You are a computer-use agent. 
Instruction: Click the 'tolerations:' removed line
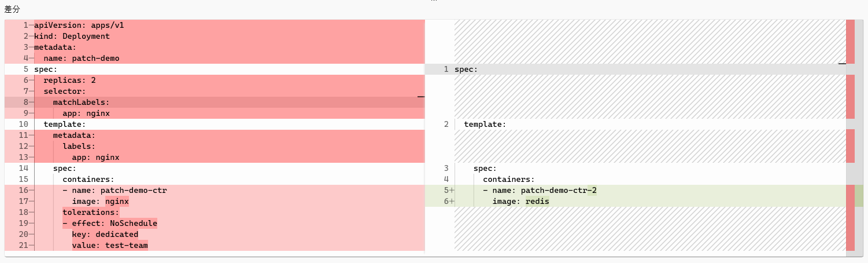pos(91,213)
